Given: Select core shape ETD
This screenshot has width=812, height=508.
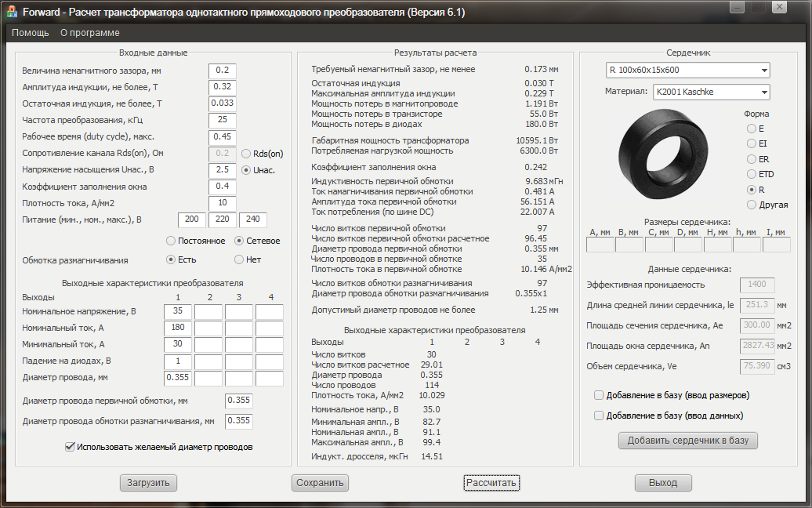Looking at the screenshot, I should (752, 174).
